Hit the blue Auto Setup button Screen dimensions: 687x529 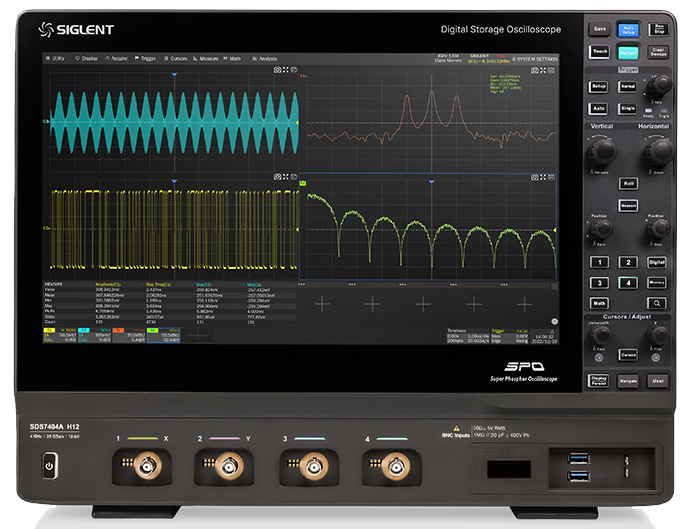click(628, 30)
